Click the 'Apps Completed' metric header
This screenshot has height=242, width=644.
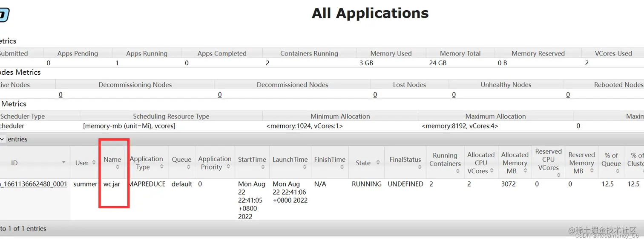[x=222, y=53]
